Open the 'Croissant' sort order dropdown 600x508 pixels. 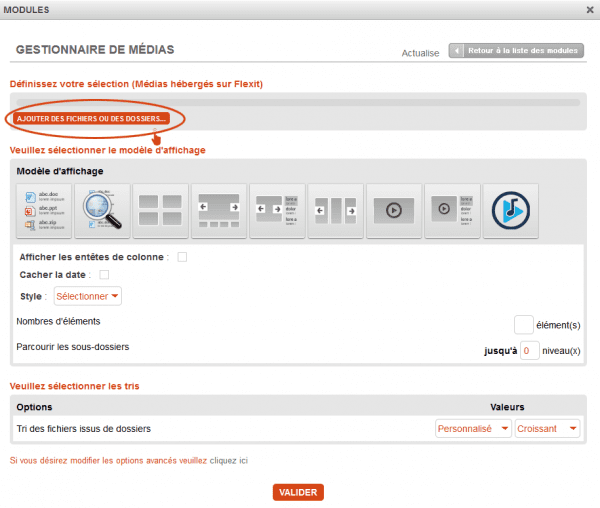[x=548, y=428]
